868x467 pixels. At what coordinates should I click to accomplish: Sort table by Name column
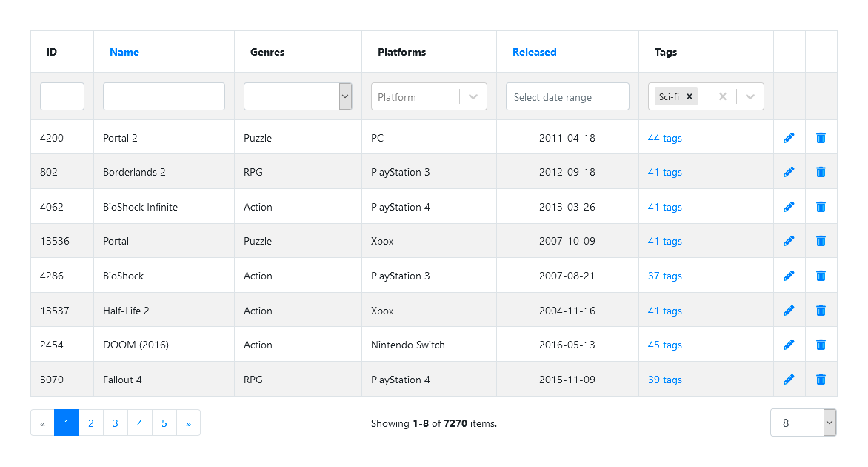[124, 52]
